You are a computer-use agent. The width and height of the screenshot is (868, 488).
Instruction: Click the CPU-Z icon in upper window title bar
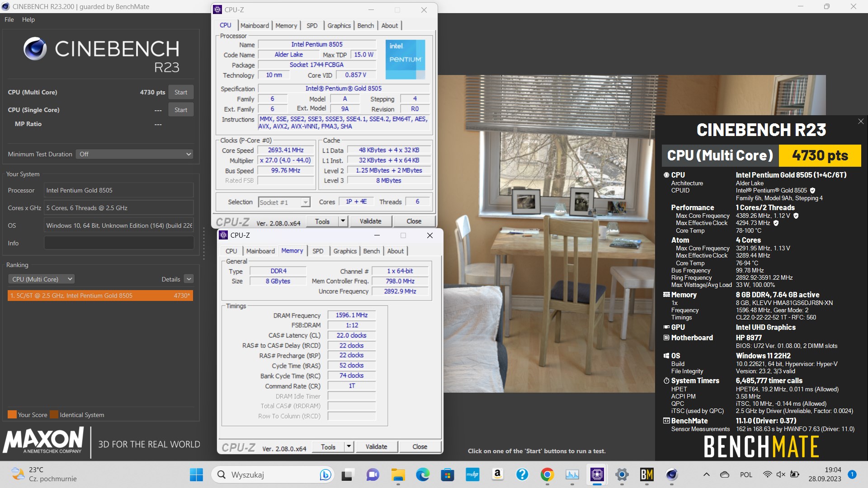[x=218, y=9]
